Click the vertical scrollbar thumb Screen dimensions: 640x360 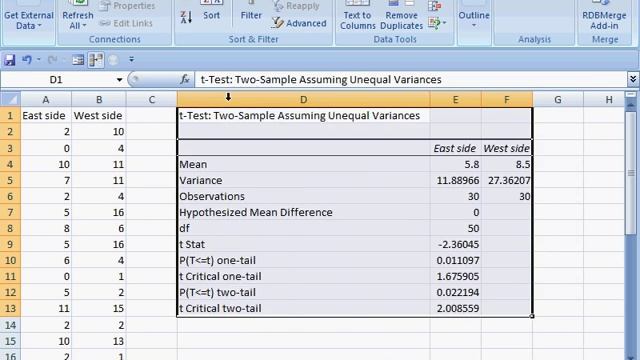click(631, 173)
